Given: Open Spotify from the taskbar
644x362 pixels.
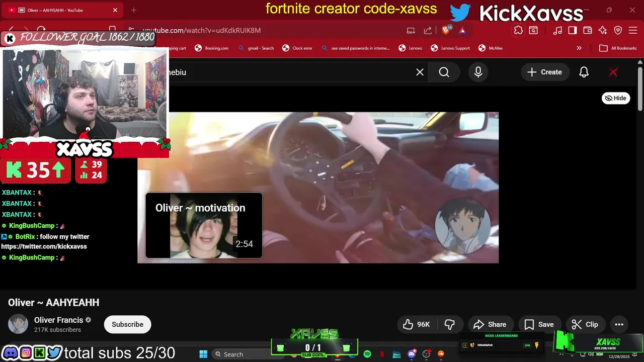Looking at the screenshot, I should coord(367,354).
